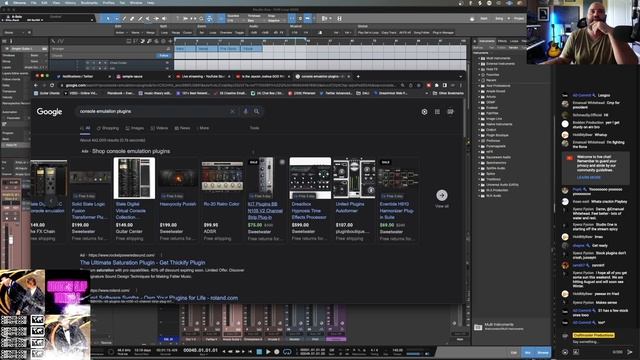Select the Arrow tool in Studio One toolbar
Image resolution: width=640 pixels, height=360 pixels.
(108, 18)
